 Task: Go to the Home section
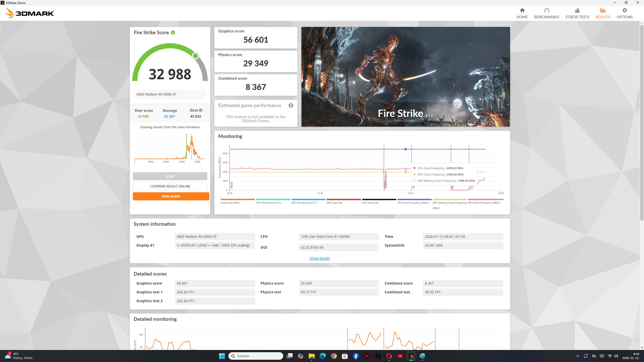pos(522,13)
